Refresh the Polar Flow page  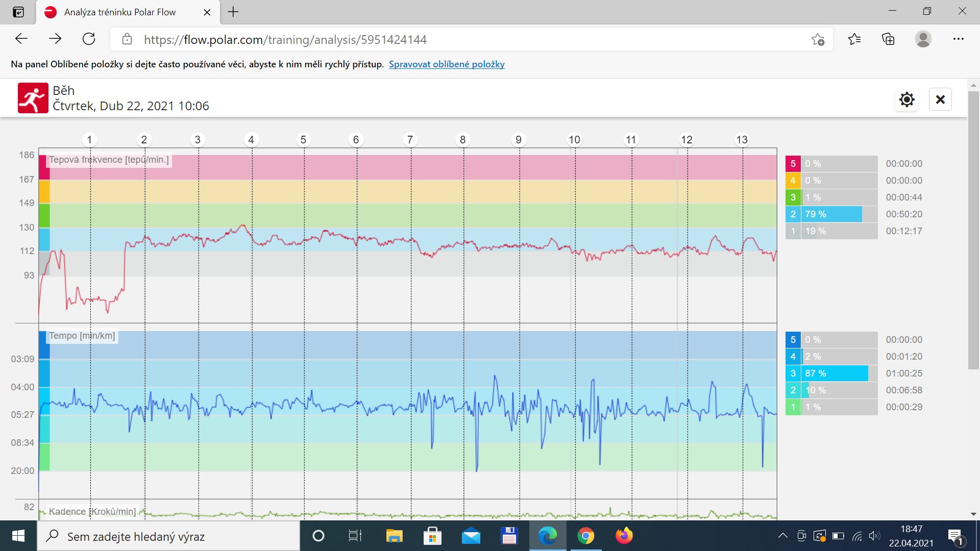[x=89, y=39]
